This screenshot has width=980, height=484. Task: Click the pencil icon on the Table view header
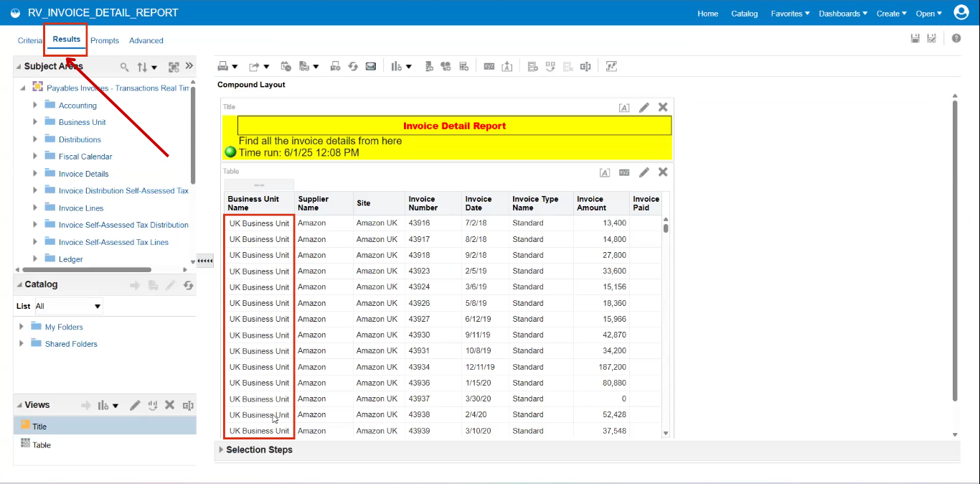[644, 172]
